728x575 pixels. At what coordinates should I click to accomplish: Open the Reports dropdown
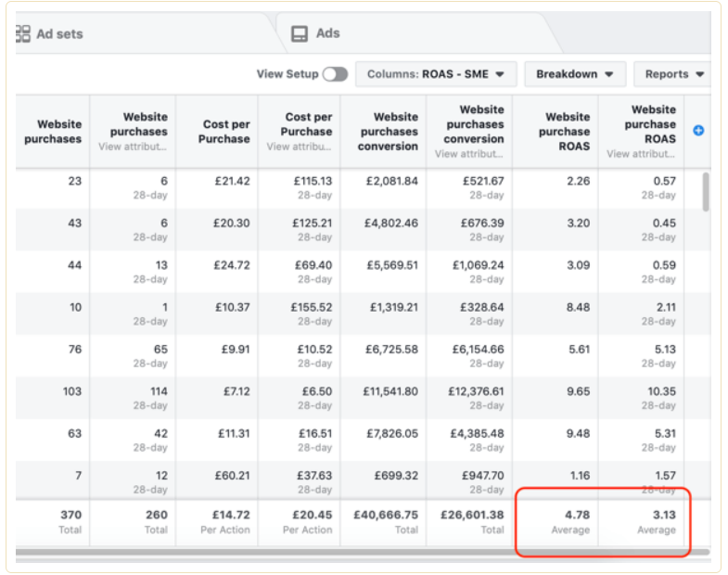672,74
